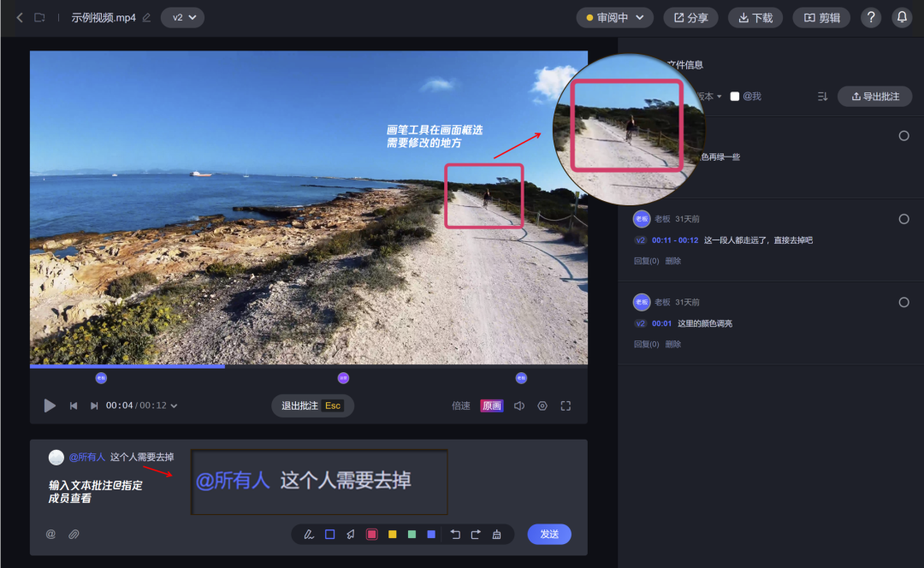Choose the yellow annotation color
This screenshot has height=568, width=924.
pos(393,535)
